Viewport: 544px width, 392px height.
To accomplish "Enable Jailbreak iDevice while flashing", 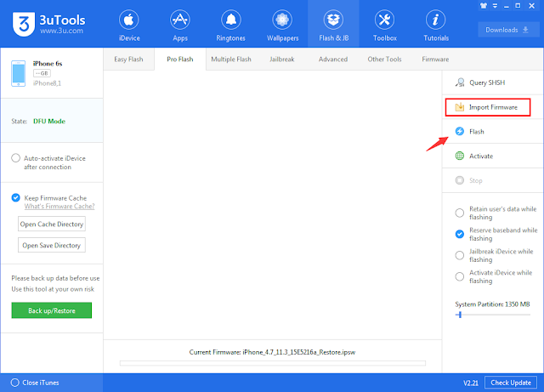I will click(460, 255).
